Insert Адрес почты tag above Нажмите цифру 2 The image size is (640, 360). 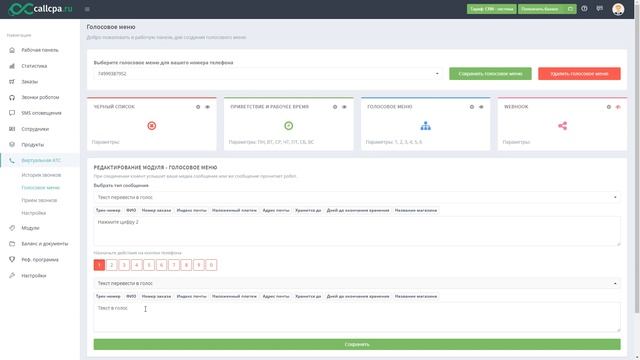pos(276,210)
